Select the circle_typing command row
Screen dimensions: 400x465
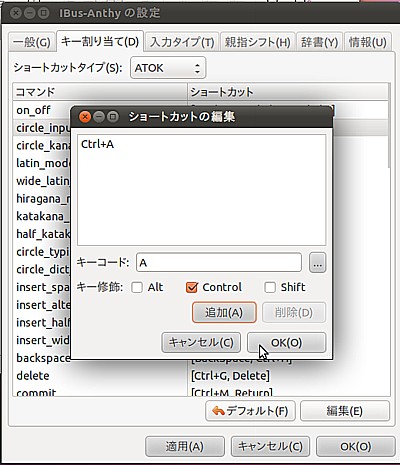tap(43, 252)
